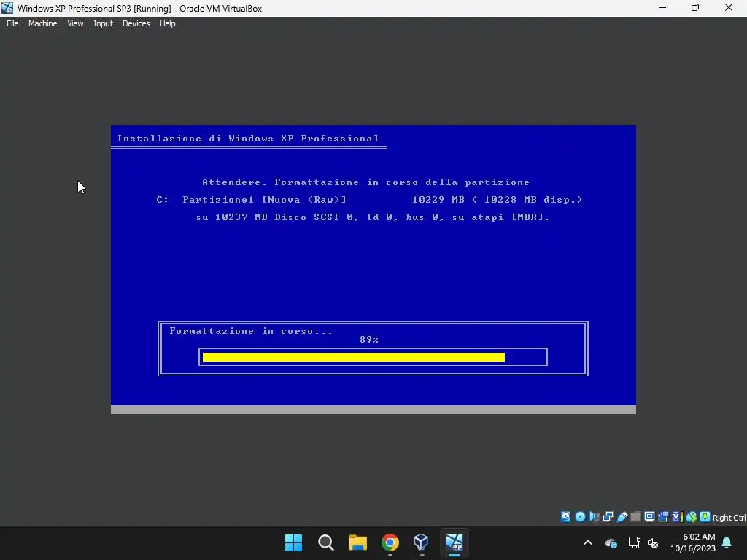Minimize the VirtualBox window

pyautogui.click(x=662, y=8)
